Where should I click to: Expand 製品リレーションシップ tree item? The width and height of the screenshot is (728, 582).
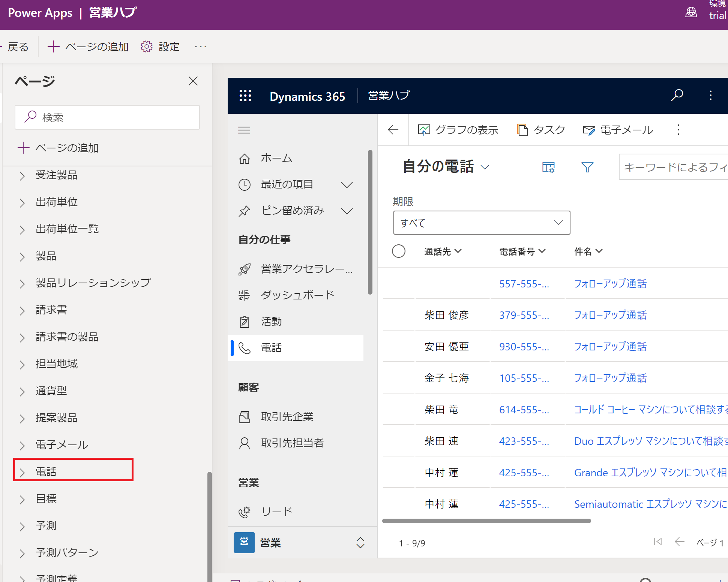click(22, 283)
